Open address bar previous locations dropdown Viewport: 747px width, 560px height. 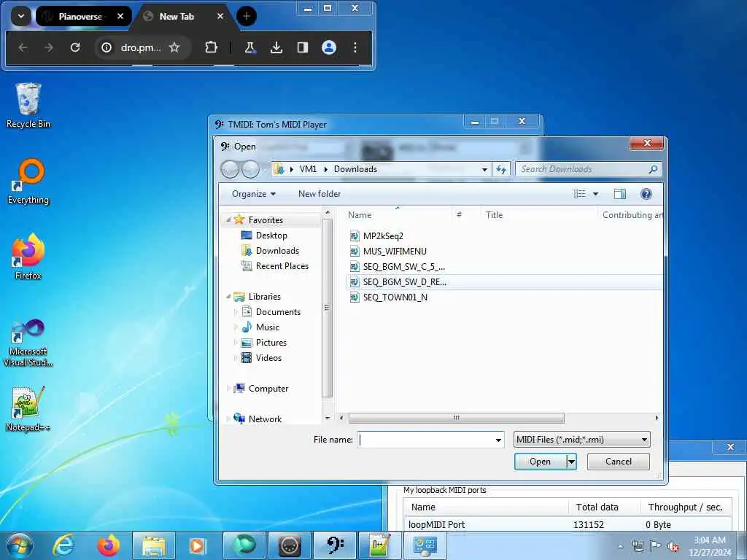coord(484,169)
